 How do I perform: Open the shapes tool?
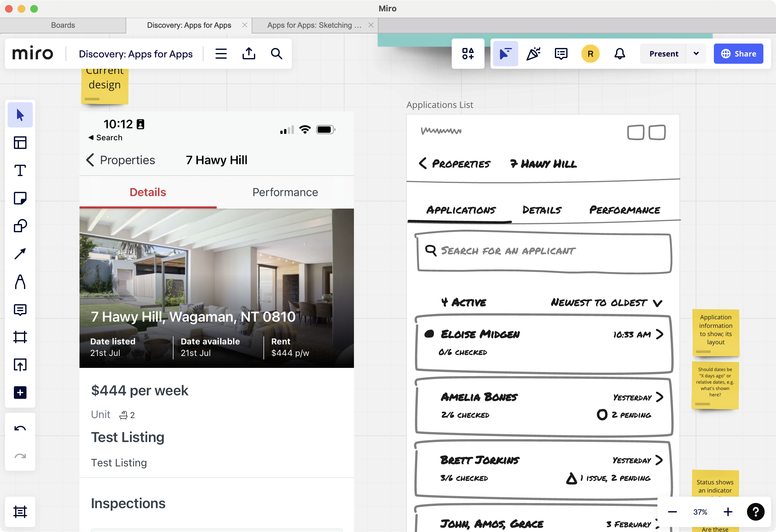coord(20,225)
